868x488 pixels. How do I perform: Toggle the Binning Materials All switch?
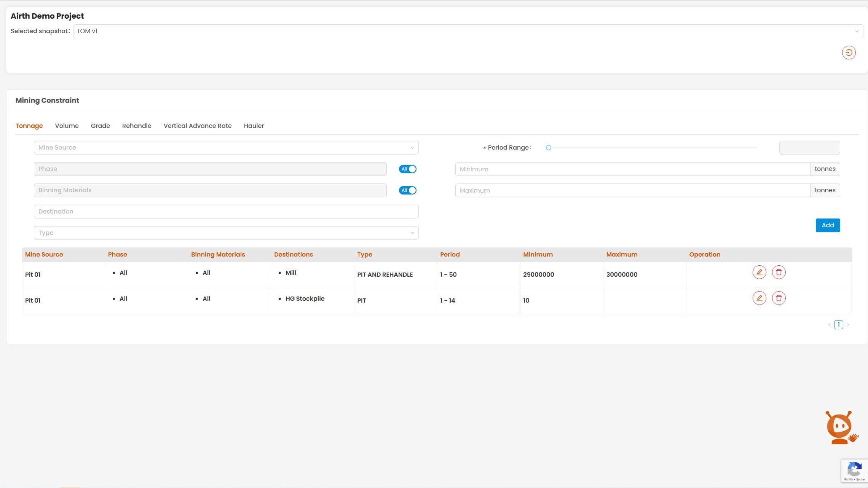coord(407,190)
